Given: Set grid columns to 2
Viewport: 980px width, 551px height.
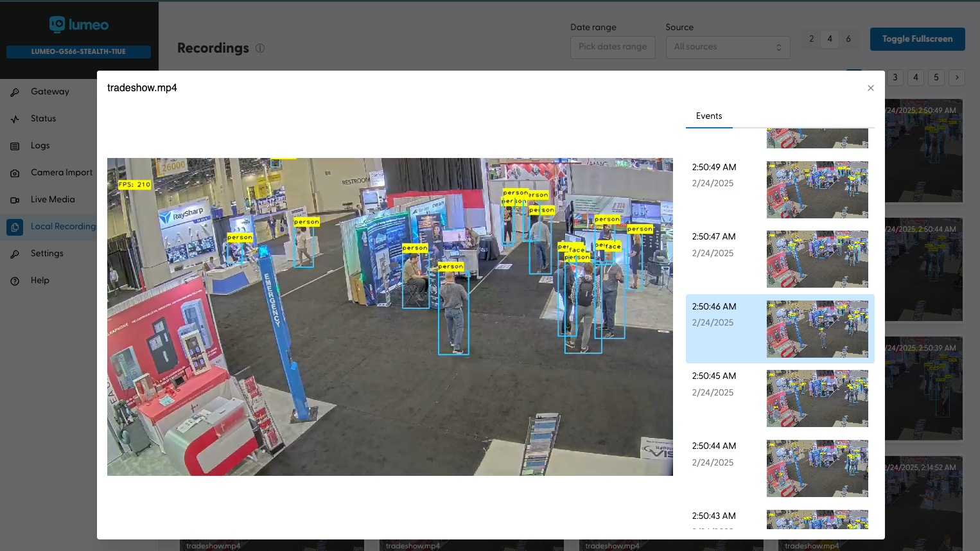Looking at the screenshot, I should click(812, 39).
